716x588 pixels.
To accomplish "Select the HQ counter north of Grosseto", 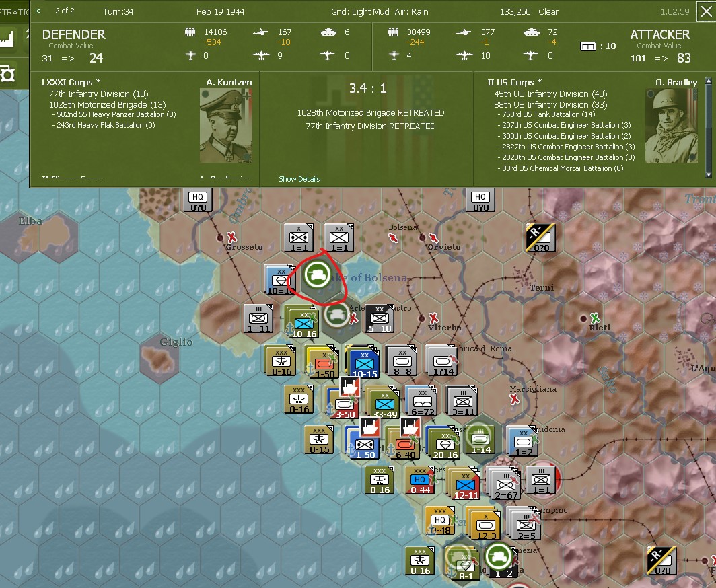I will [x=198, y=201].
